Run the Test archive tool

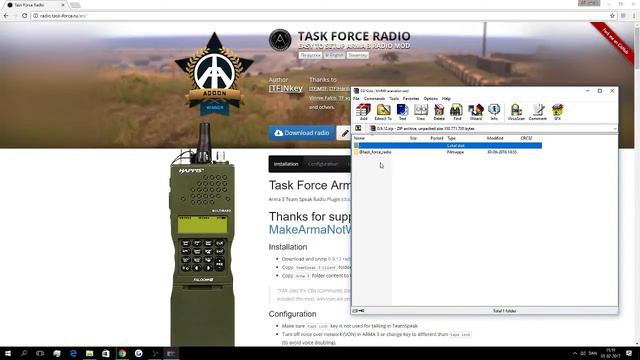click(402, 112)
